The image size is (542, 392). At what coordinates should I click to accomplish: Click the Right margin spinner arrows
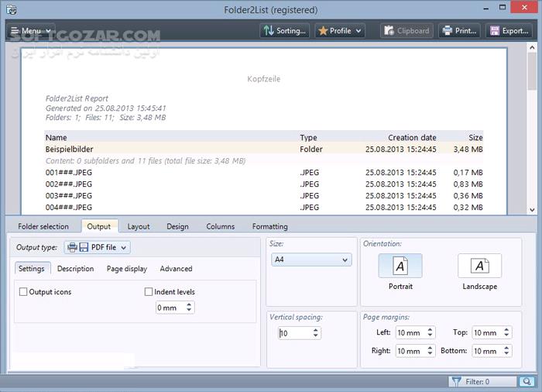tap(430, 351)
